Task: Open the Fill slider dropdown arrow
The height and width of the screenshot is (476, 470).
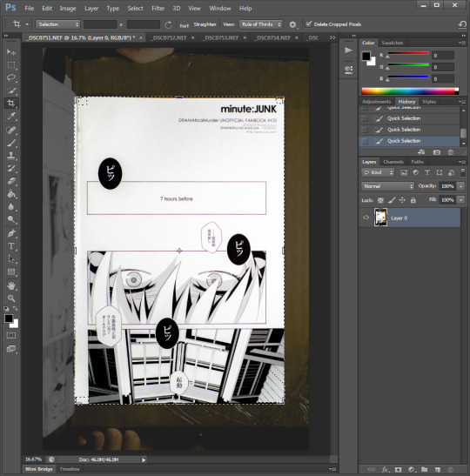Action: pos(461,200)
